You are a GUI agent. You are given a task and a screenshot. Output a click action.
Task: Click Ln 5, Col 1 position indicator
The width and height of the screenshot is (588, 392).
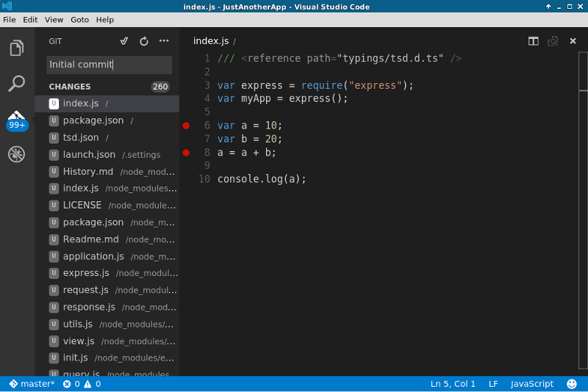pyautogui.click(x=453, y=384)
